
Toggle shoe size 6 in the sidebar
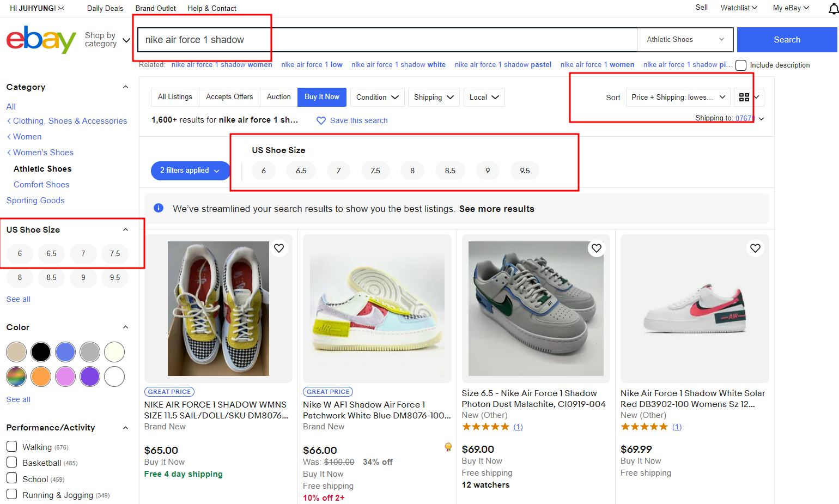tap(20, 253)
